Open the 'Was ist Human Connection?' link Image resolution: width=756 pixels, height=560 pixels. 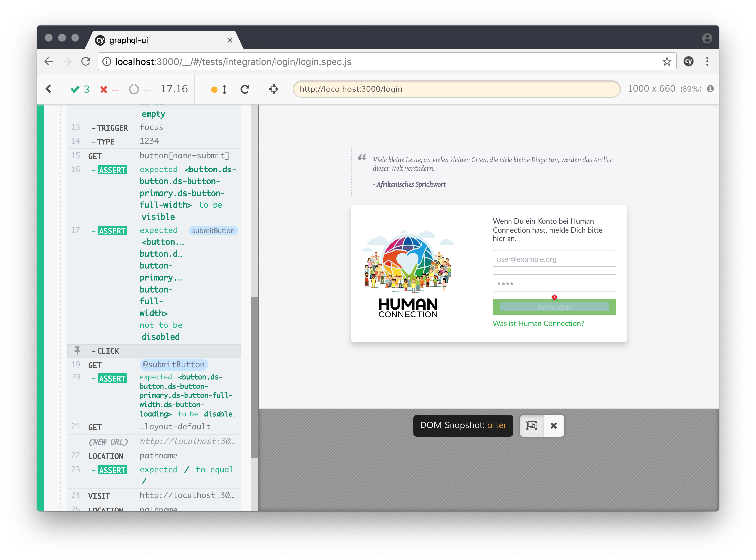tap(538, 323)
